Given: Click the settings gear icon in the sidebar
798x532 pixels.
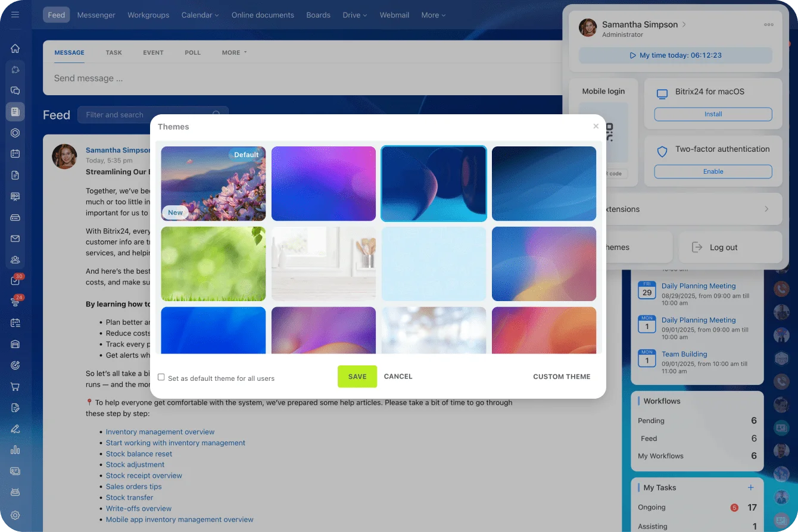Looking at the screenshot, I should tap(15, 515).
